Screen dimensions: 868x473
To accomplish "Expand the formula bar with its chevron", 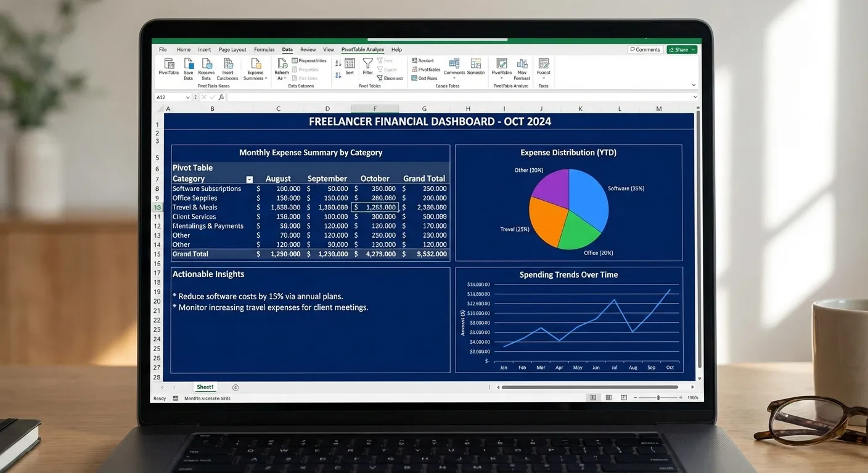I will click(695, 97).
